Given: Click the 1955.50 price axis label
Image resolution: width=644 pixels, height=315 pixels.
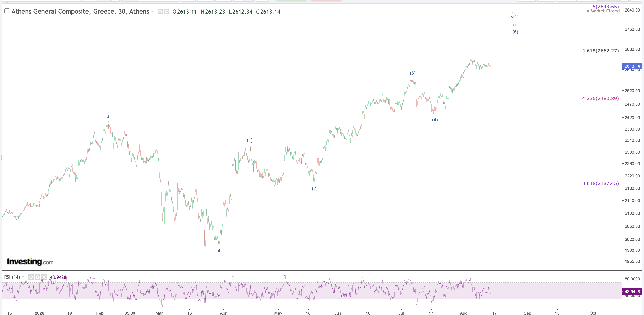Looking at the screenshot, I should coord(632,261).
